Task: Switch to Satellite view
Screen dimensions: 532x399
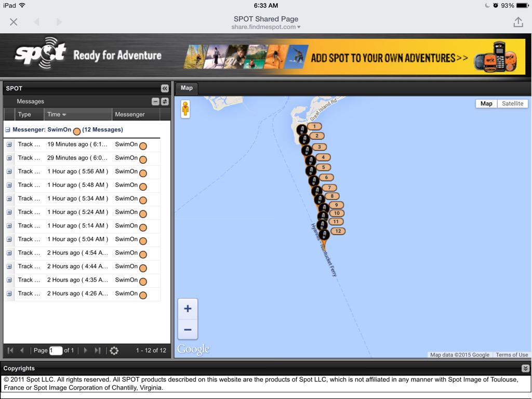Action: (x=512, y=103)
